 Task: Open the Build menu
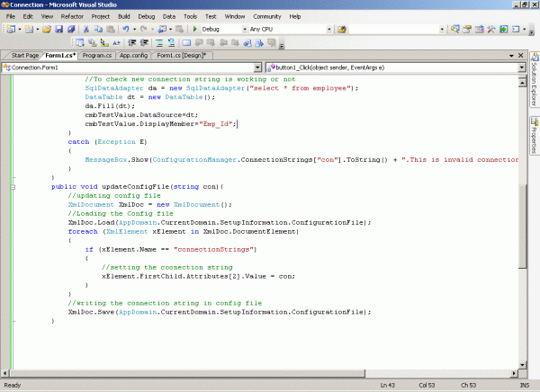tap(124, 16)
